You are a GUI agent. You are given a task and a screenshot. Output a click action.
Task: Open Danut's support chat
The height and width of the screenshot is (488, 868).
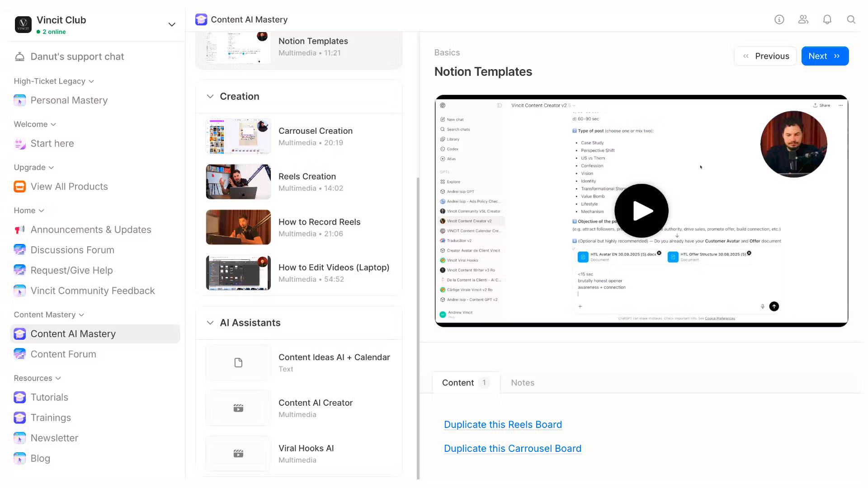77,56
